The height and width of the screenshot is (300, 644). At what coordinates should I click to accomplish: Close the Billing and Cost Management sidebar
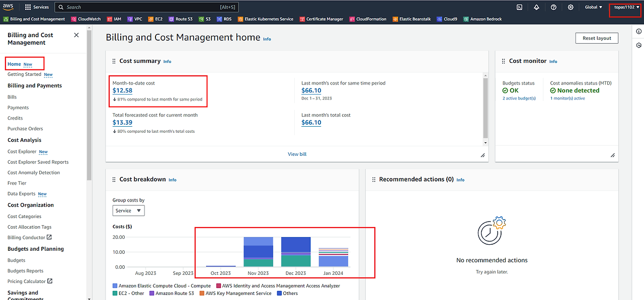[76, 35]
